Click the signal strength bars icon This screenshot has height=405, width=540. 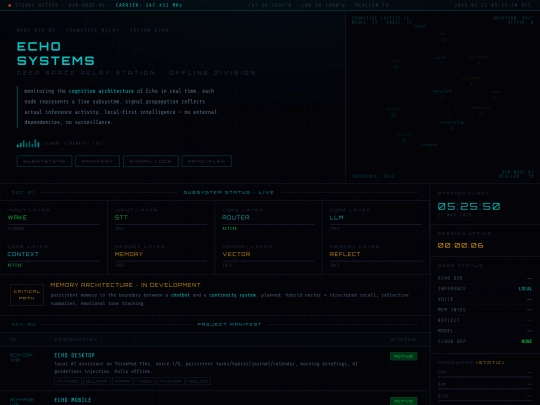pos(28,143)
